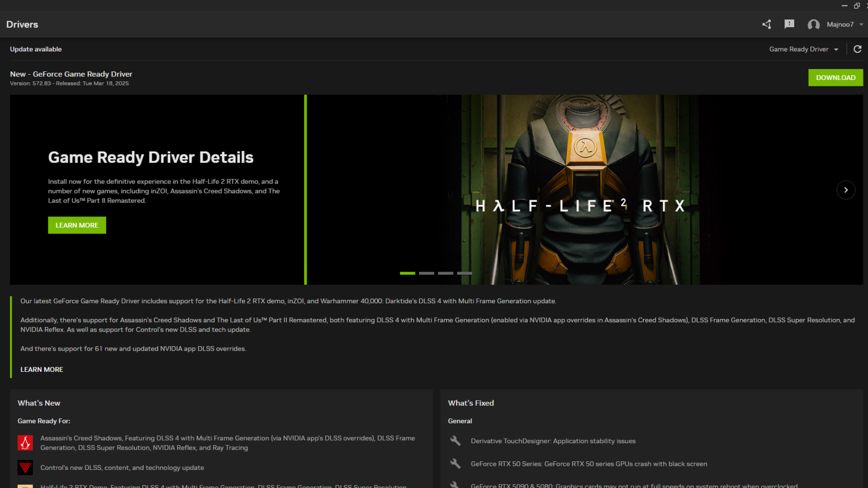Screen dimensions: 868x488
Task: Click Assassin's Creed Shadows feature description
Action: (227, 443)
